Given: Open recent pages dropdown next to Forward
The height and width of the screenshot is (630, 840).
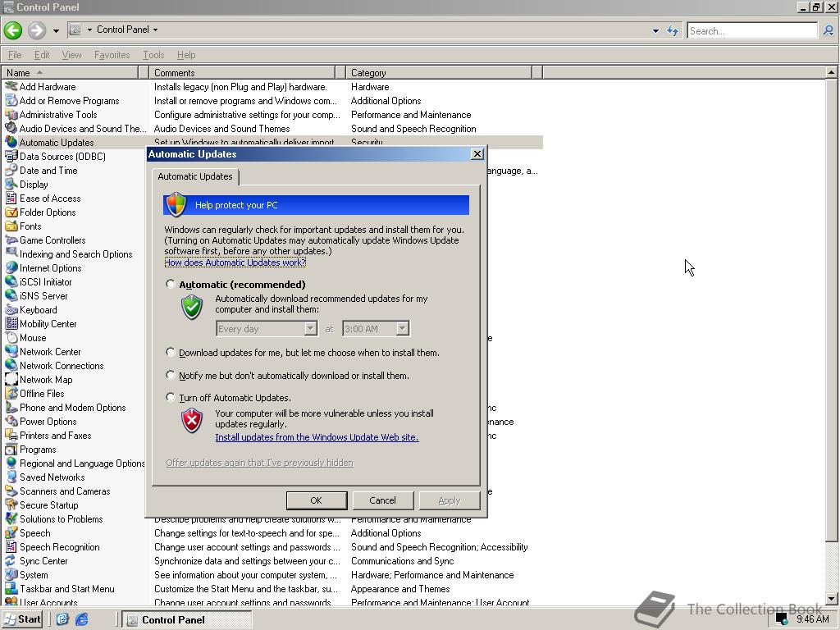Looking at the screenshot, I should 56,30.
